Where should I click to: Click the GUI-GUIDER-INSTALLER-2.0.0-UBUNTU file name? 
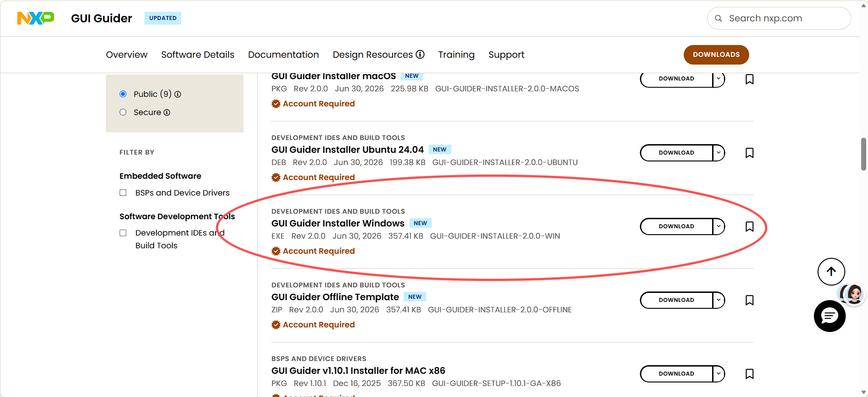coord(505,162)
